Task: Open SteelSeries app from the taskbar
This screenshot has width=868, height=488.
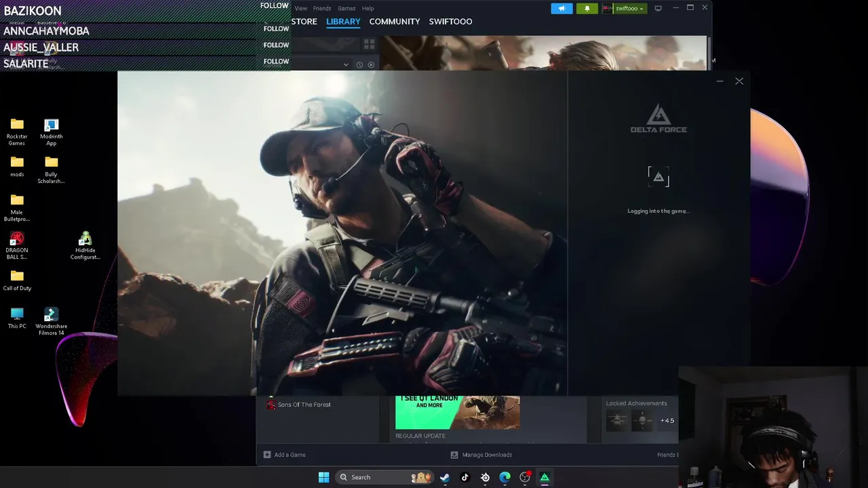Action: (x=485, y=477)
